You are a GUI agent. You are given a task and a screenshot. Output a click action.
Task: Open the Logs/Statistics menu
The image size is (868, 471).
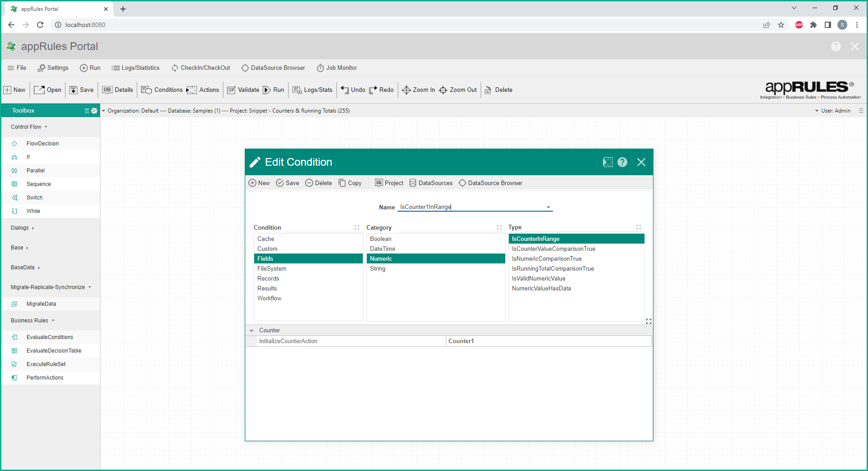coord(136,68)
